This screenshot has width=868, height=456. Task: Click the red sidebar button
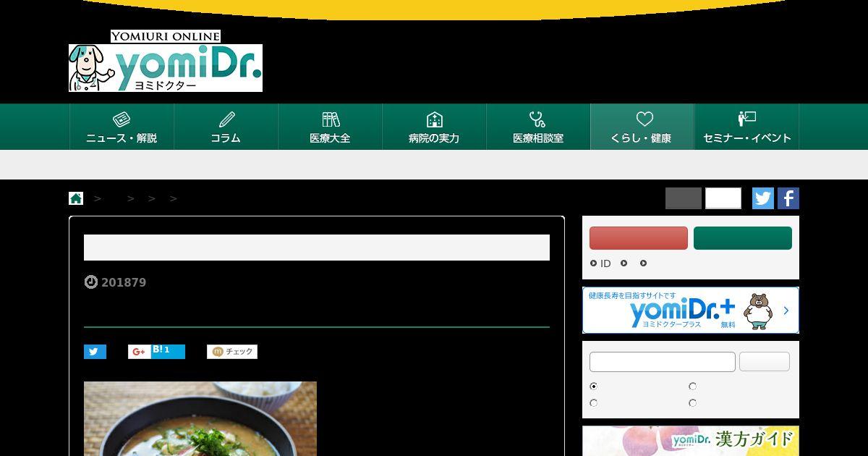coord(639,238)
